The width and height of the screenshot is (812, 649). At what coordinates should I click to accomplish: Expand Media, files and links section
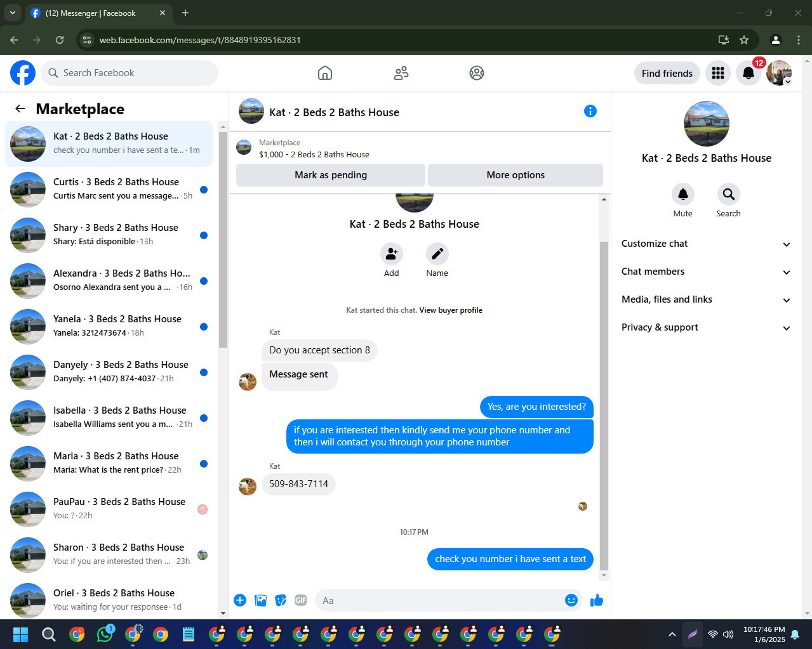point(706,299)
